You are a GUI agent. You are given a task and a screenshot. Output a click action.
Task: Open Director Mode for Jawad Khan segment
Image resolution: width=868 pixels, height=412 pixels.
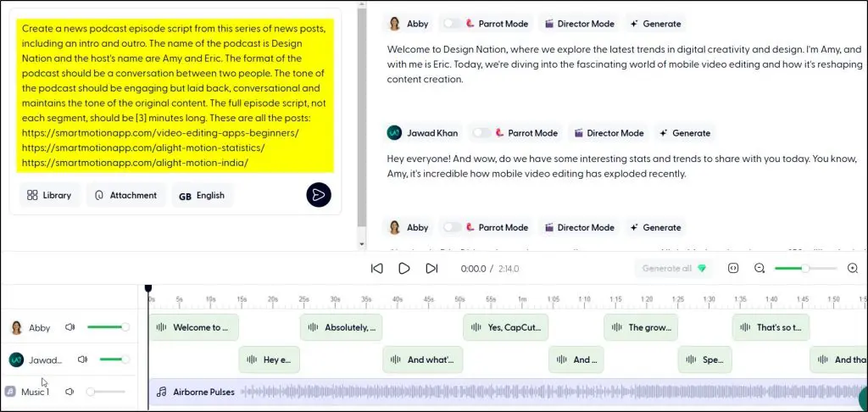pyautogui.click(x=608, y=133)
